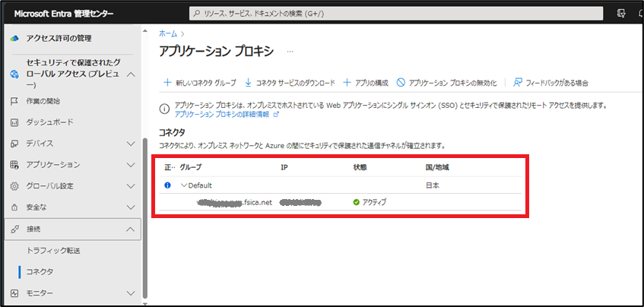The image size is (644, 307).
Task: Click the search magnifier icon in top bar
Action: pos(197,14)
